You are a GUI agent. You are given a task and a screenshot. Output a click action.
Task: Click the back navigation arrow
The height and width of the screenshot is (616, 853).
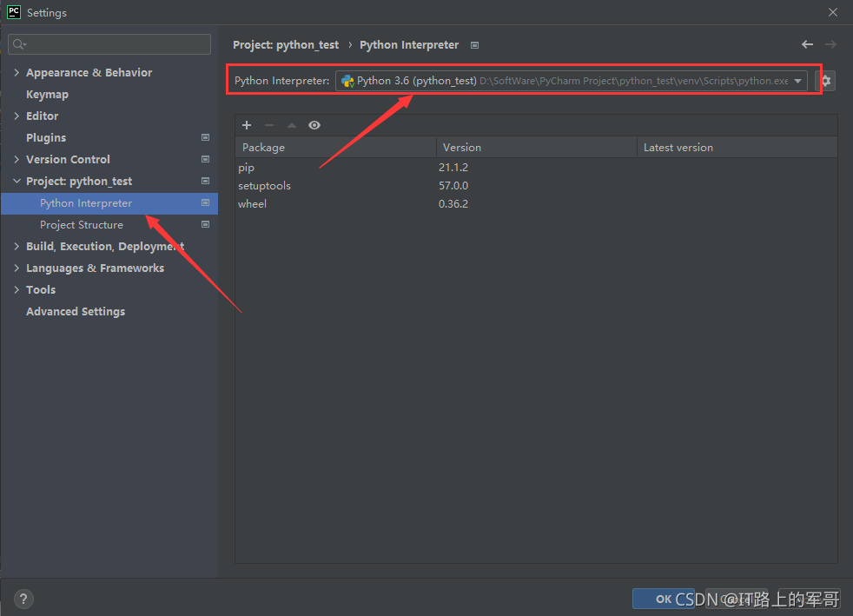pos(807,44)
